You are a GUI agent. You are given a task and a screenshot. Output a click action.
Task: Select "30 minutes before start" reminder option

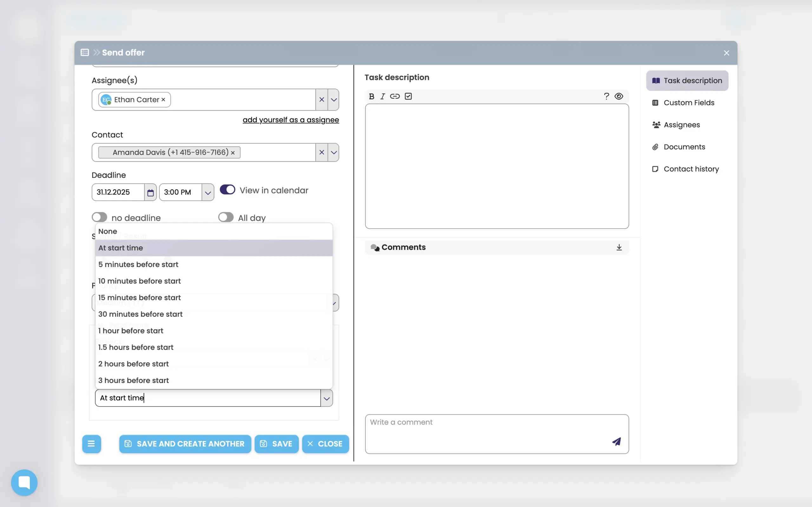pyautogui.click(x=141, y=314)
